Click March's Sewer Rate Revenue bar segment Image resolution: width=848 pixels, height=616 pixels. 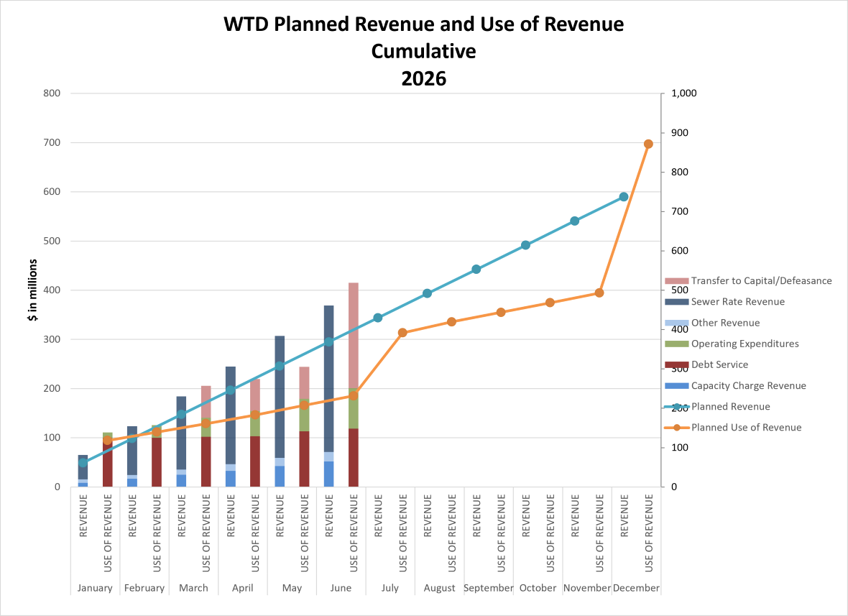pyautogui.click(x=181, y=433)
